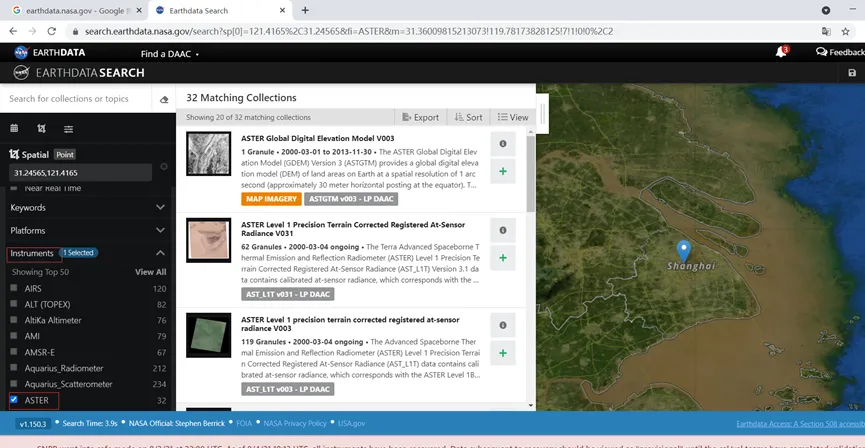The image size is (865, 448).
Task: Open temporal calendar filter icon
Action: click(x=14, y=128)
